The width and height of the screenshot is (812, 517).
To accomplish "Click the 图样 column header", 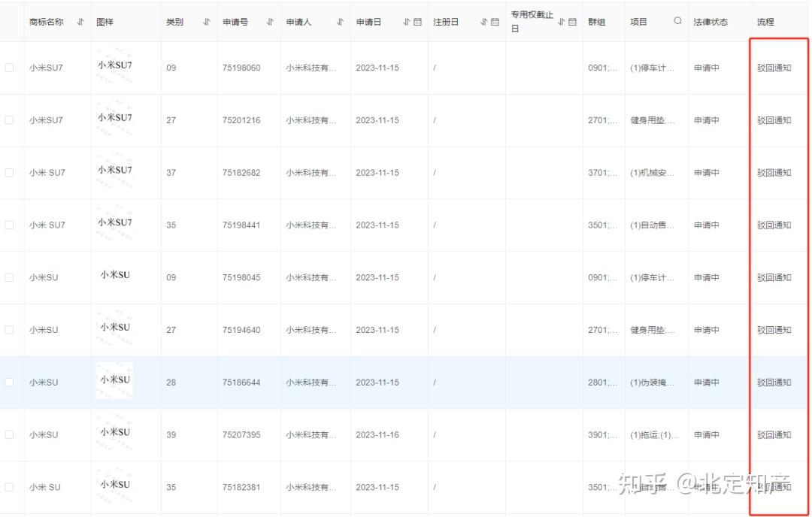I will click(105, 22).
